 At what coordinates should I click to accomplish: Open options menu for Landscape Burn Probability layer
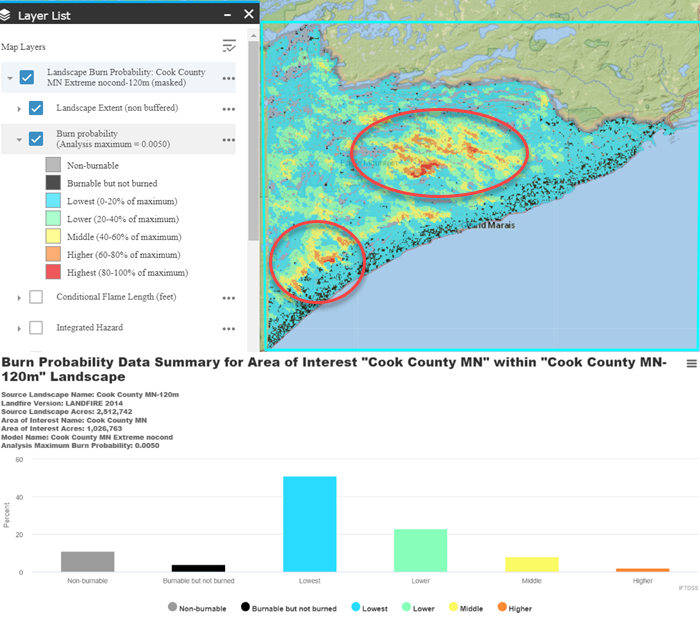(x=229, y=78)
